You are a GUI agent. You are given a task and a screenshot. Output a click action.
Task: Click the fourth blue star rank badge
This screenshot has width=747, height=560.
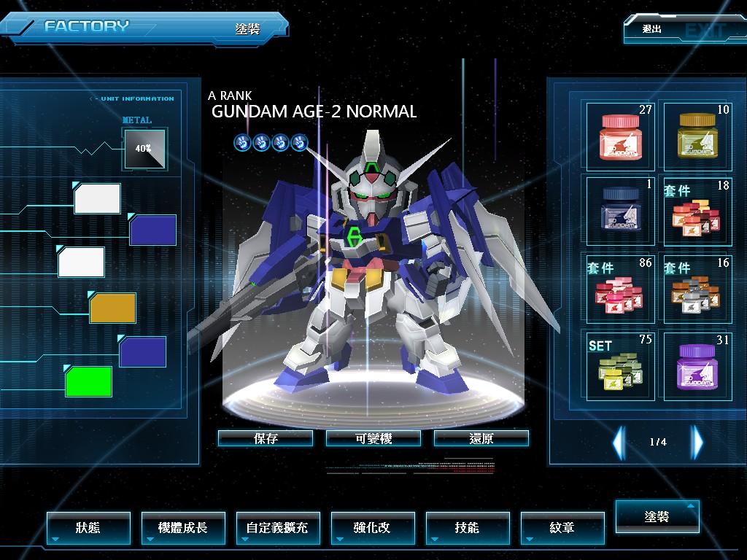299,142
